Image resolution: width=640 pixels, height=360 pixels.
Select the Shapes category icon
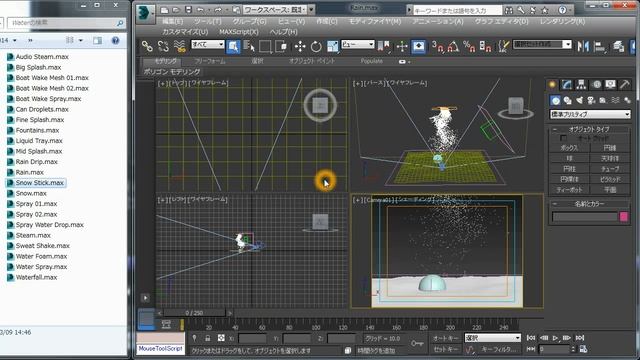click(567, 100)
